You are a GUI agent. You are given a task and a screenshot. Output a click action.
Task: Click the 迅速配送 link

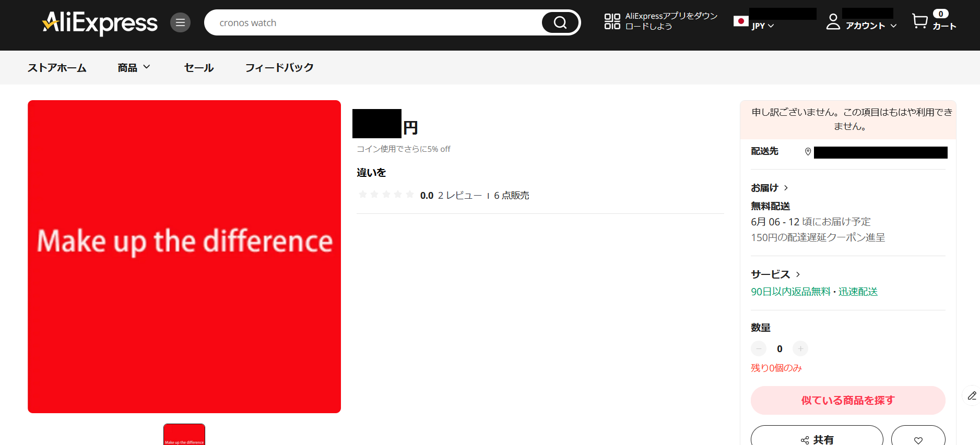click(x=858, y=292)
